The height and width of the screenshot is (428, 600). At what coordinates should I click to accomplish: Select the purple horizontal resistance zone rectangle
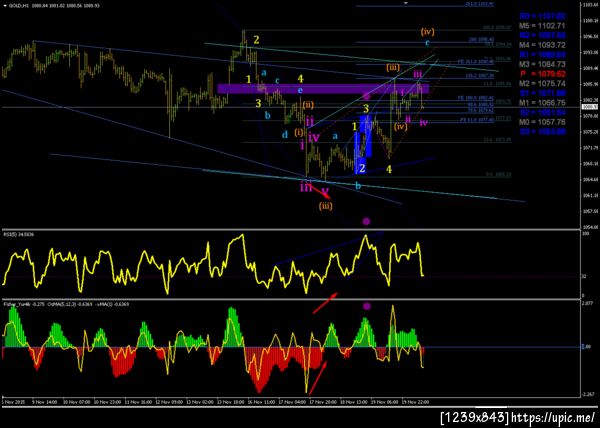pyautogui.click(x=323, y=89)
